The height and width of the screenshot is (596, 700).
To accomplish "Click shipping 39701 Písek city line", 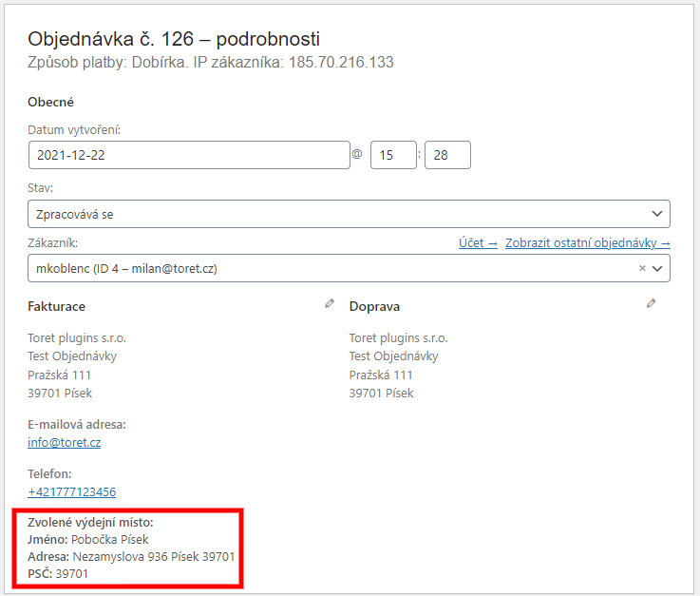I will click(x=381, y=394).
